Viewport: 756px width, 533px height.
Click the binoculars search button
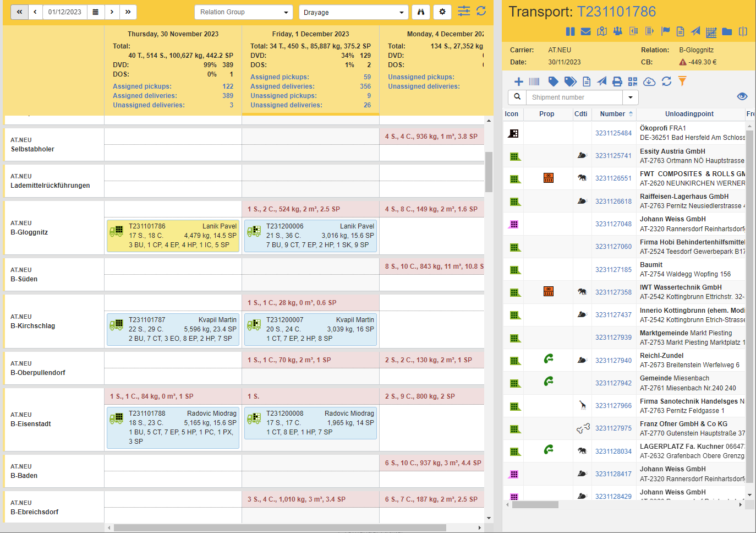point(421,12)
